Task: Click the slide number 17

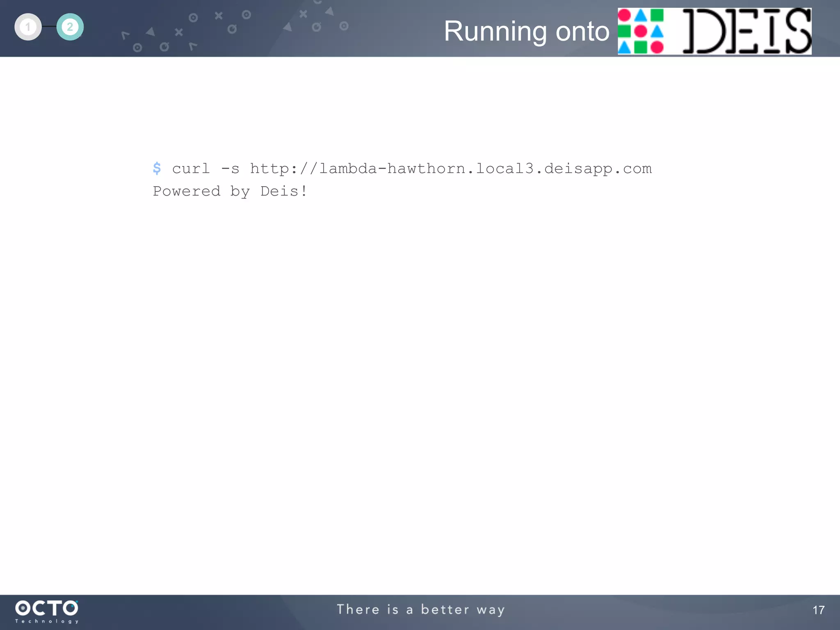Action: point(818,610)
